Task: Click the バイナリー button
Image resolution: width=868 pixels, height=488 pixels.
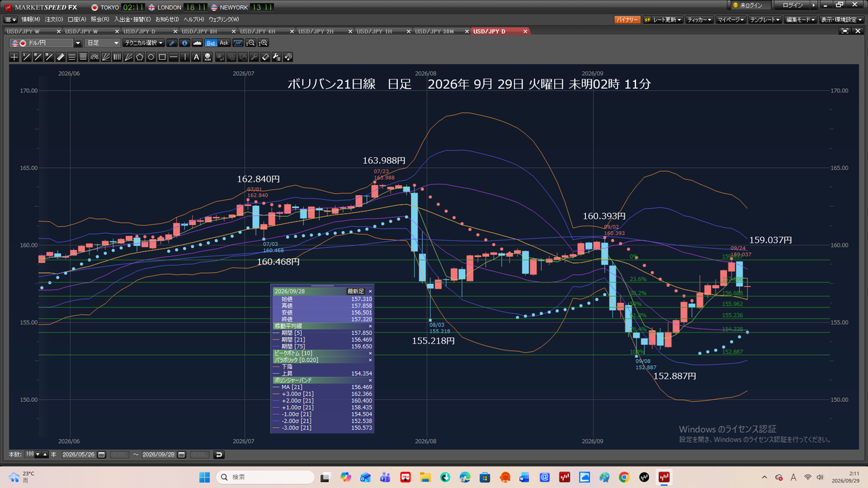Action: [x=627, y=20]
